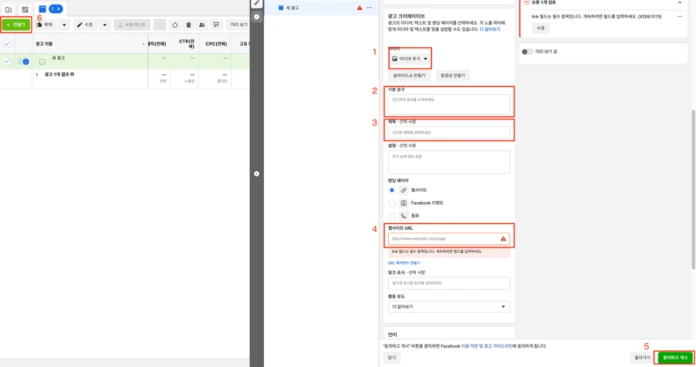Expand the 광고 1개 결과 summary row
This screenshot has width=696, height=367.
coord(37,75)
